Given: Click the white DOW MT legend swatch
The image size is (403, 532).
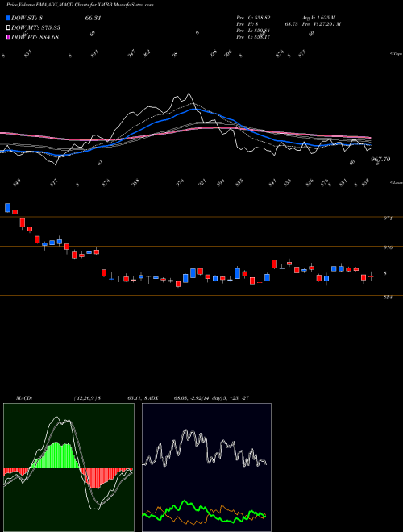Looking at the screenshot, I should 8,27.
